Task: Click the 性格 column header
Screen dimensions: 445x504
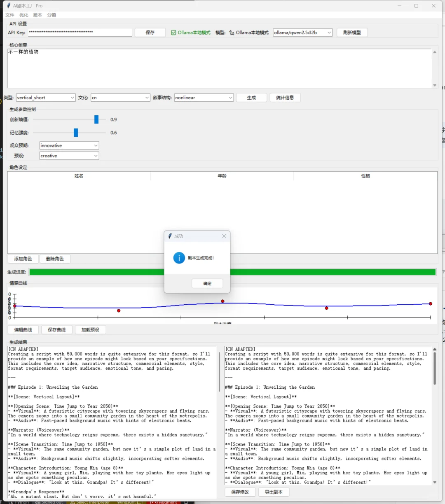Action: 365,176
